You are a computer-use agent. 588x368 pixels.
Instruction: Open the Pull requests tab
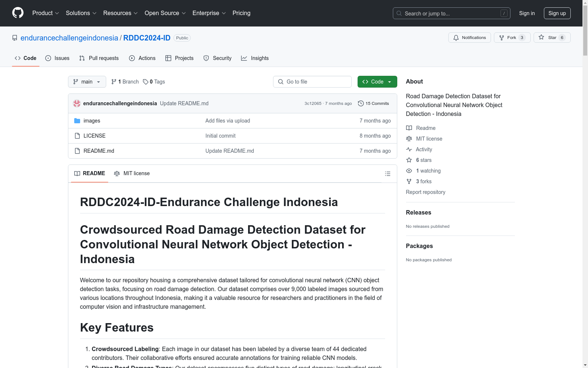(x=99, y=58)
